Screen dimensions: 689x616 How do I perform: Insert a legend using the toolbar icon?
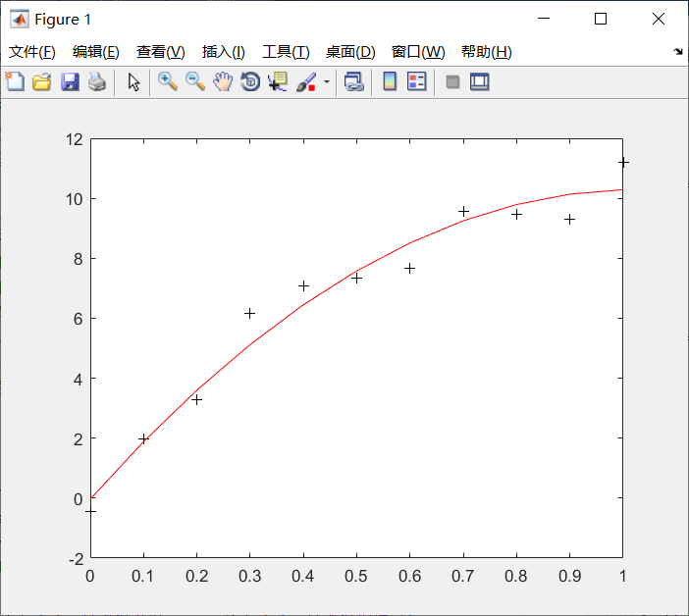tap(416, 81)
